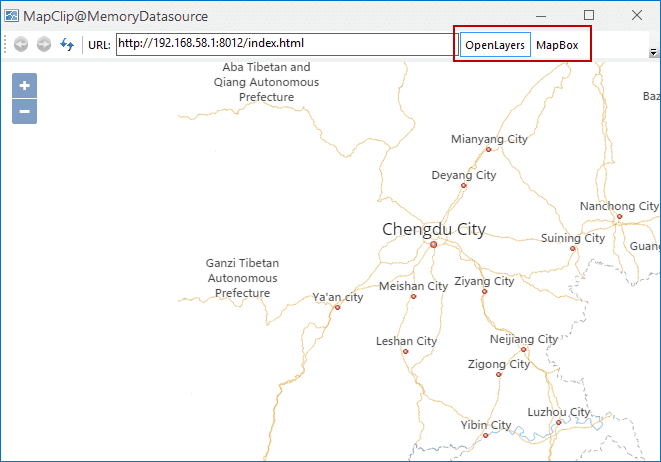661x462 pixels.
Task: Click the Yibin City map marker
Action: point(485,435)
